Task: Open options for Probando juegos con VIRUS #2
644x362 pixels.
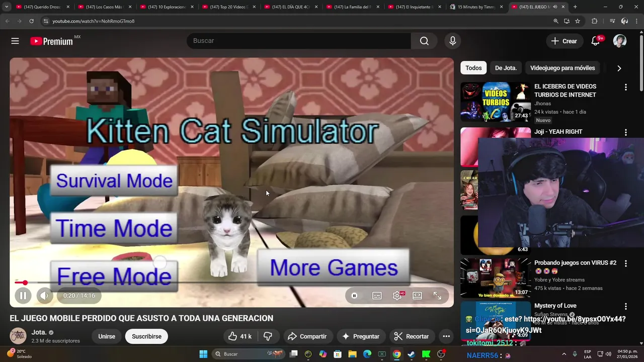Action: [626, 263]
